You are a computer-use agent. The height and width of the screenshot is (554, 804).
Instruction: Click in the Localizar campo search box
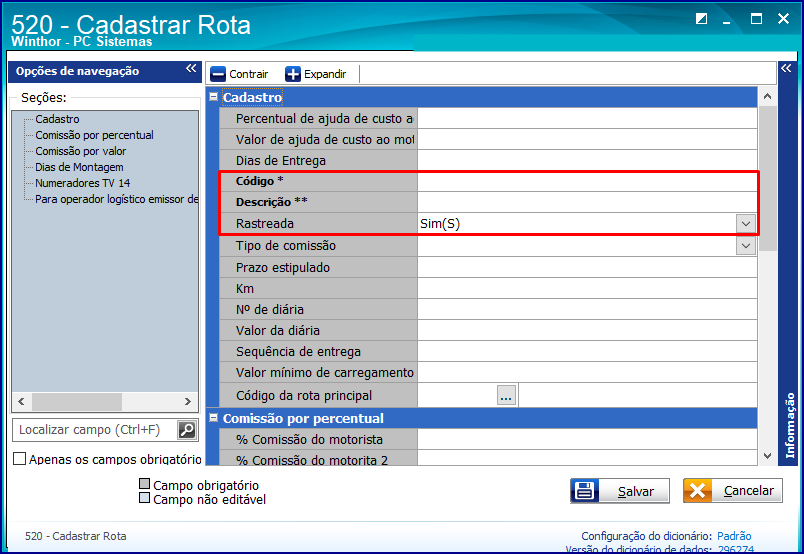pyautogui.click(x=94, y=430)
